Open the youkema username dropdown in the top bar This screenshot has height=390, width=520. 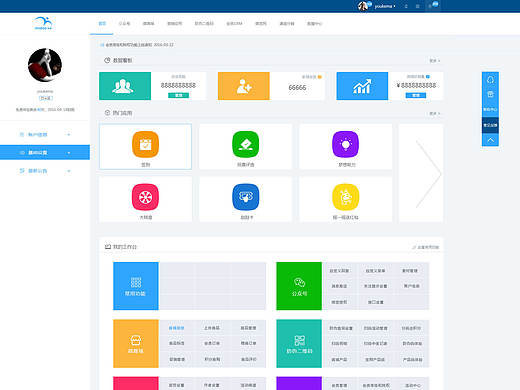385,6
